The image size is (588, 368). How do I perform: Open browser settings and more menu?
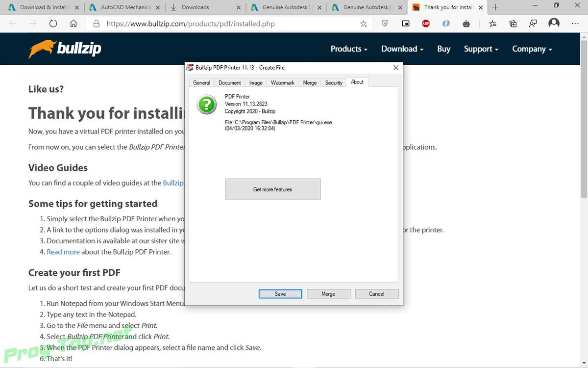coord(574,23)
